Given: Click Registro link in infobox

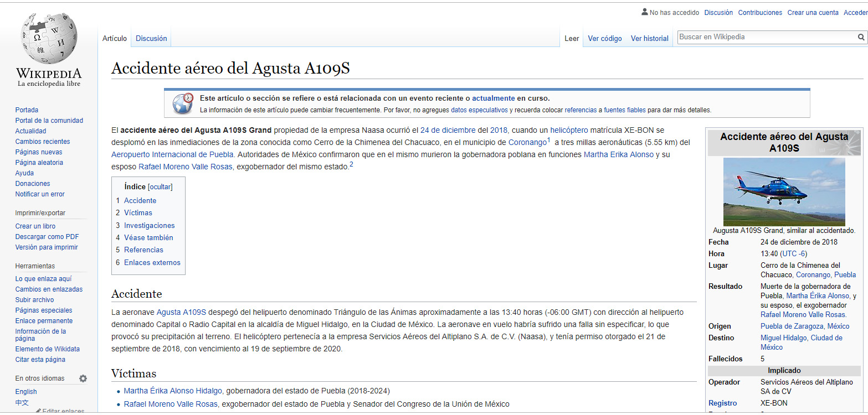Looking at the screenshot, I should click(723, 403).
